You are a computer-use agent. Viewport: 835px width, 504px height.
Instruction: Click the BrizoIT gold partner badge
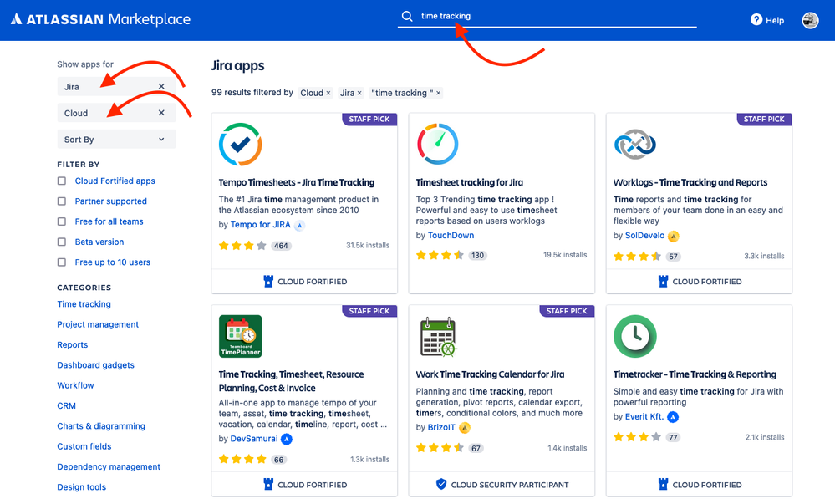[465, 428]
